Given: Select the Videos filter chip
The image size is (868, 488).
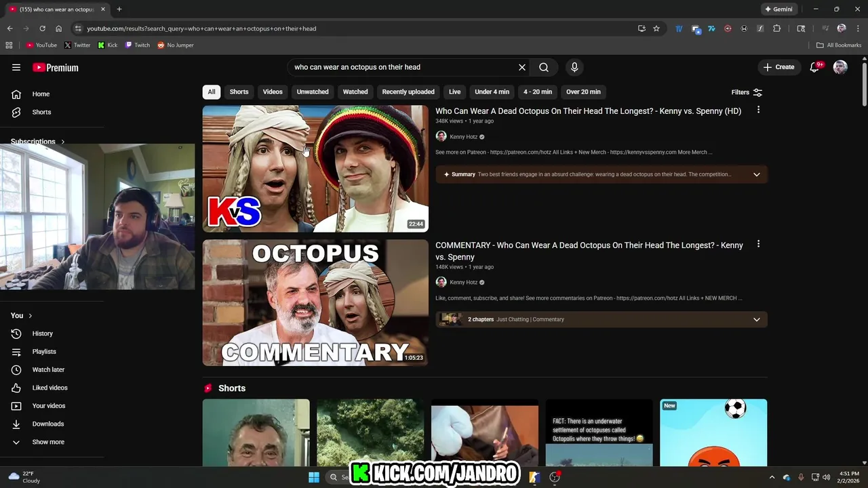Looking at the screenshot, I should (273, 91).
